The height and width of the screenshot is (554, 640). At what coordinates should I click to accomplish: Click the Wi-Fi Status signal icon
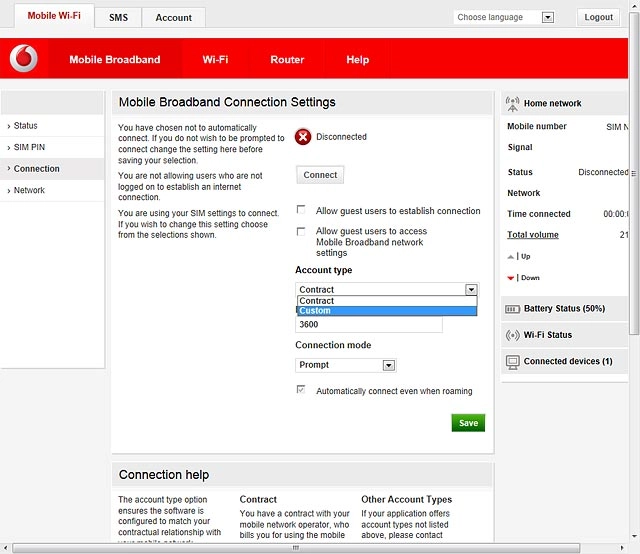(512, 335)
